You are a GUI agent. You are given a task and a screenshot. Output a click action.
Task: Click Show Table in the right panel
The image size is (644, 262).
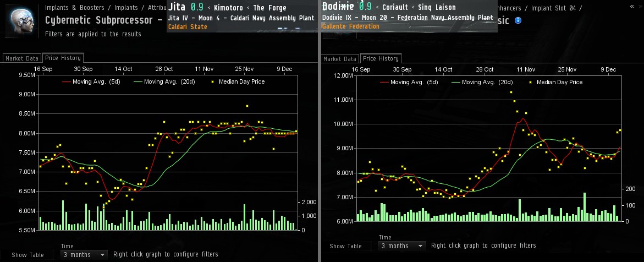345,246
